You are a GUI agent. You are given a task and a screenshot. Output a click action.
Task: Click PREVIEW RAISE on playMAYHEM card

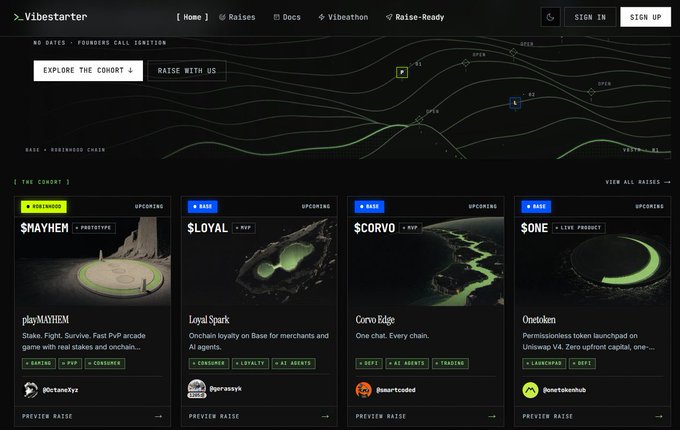pos(47,417)
